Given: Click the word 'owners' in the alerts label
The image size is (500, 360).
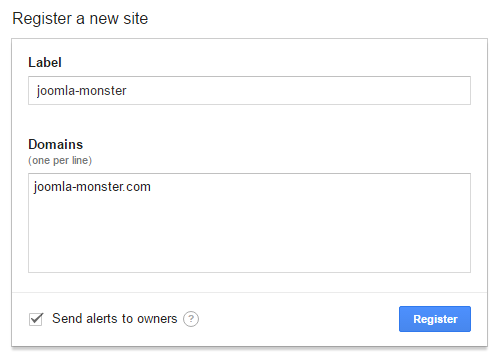Looking at the screenshot, I should click(157, 319).
